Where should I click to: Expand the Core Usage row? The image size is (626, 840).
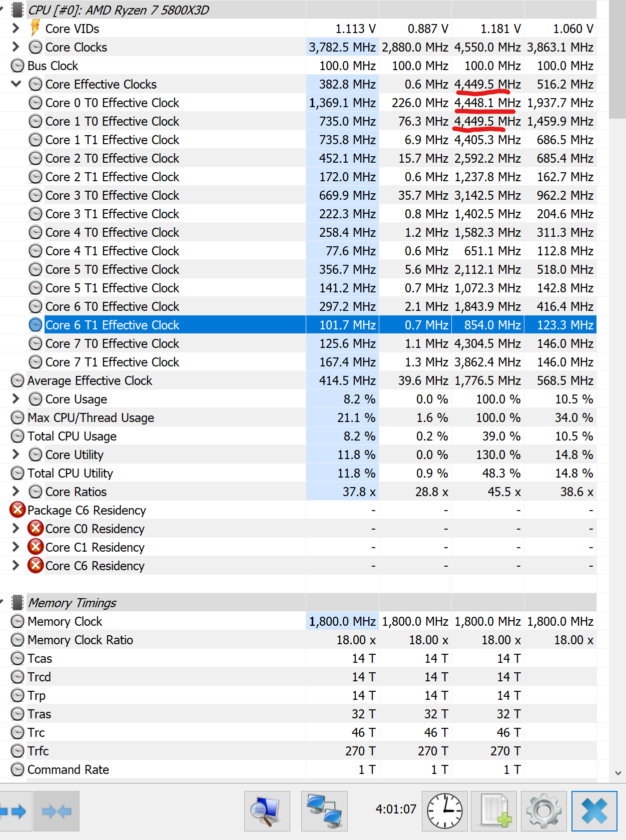16,399
